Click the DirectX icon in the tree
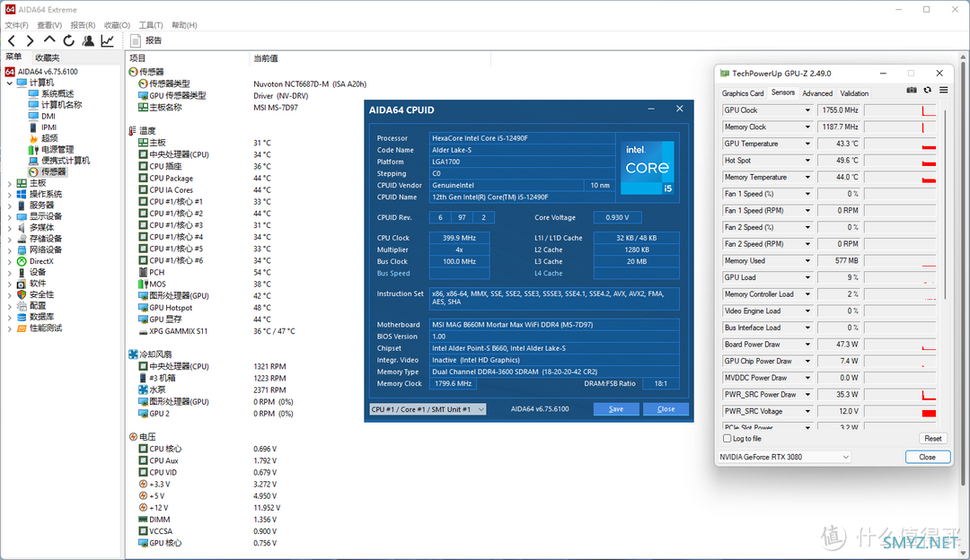Screen dimensions: 970x560 click(x=22, y=261)
